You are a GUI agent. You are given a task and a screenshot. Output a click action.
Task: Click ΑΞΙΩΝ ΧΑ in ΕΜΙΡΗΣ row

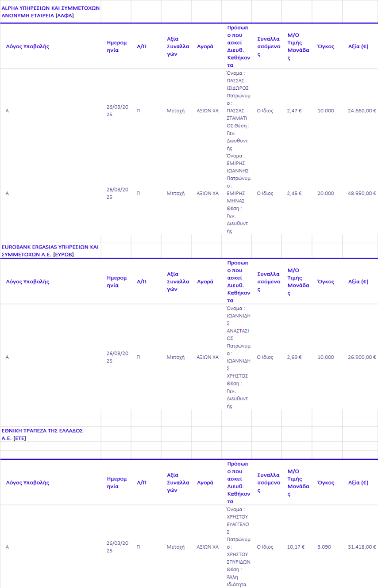pyautogui.click(x=208, y=193)
